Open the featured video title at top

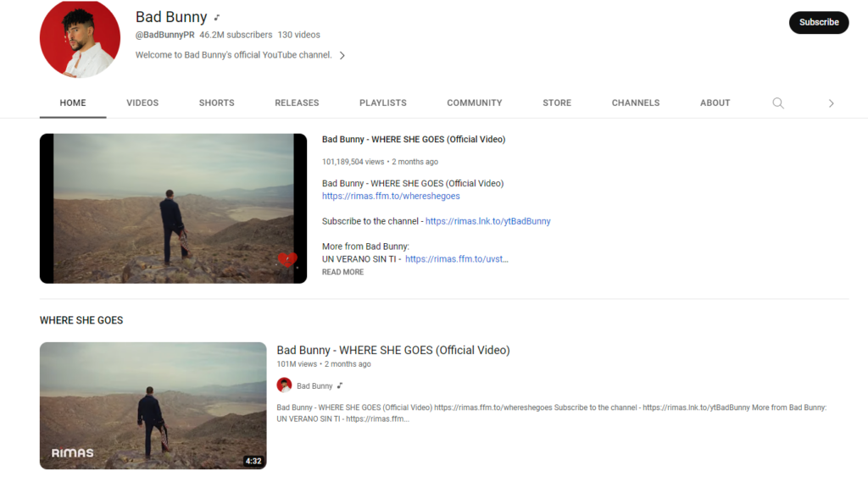414,140
